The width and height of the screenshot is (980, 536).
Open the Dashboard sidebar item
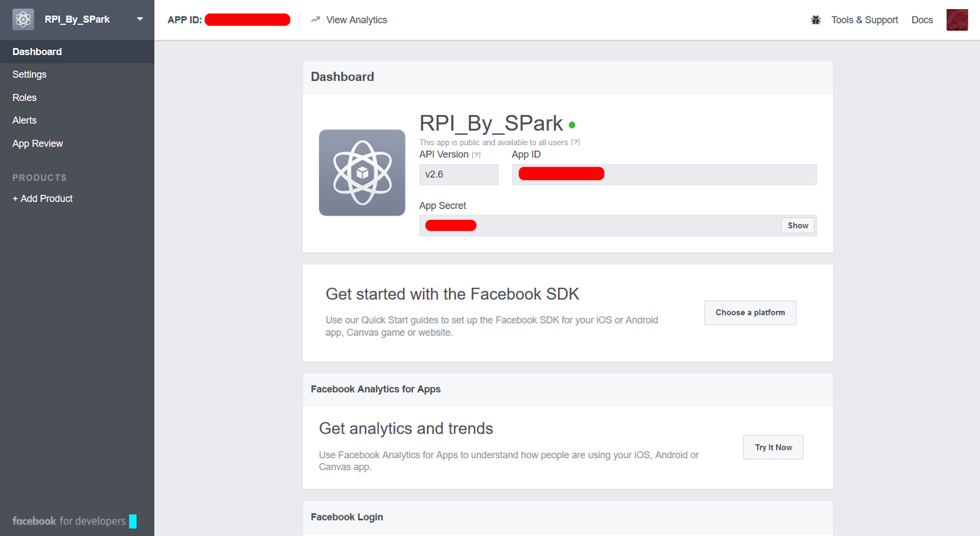[77, 51]
